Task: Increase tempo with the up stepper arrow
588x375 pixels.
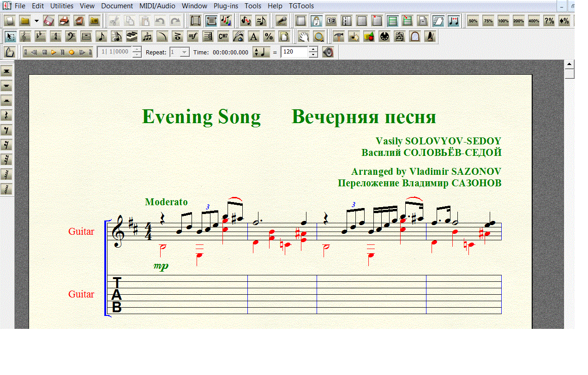Action: click(313, 49)
